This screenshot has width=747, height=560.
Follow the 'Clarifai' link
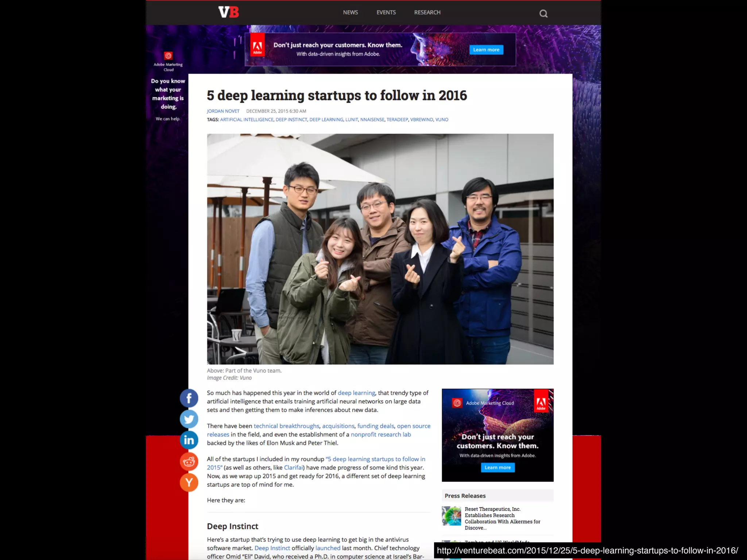point(293,467)
